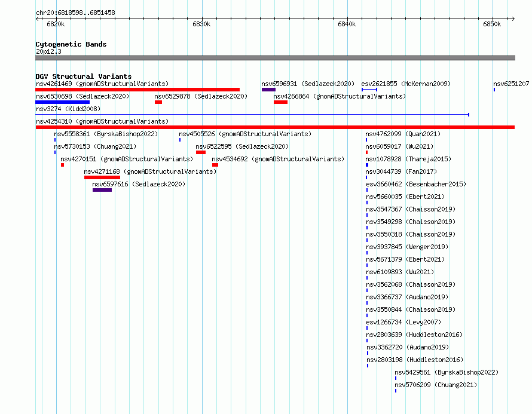Click nsv5660035 Ebert2021 label
The image size is (532, 414).
click(x=405, y=197)
